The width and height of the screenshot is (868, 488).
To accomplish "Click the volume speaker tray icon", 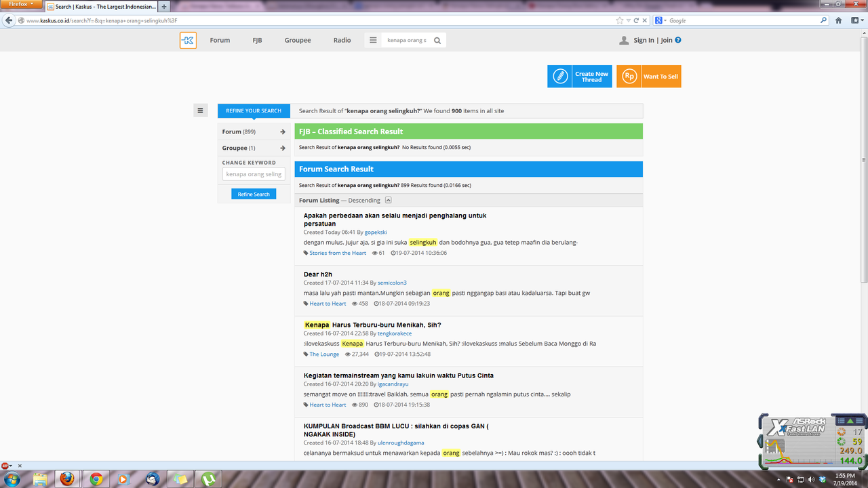I will 811,479.
